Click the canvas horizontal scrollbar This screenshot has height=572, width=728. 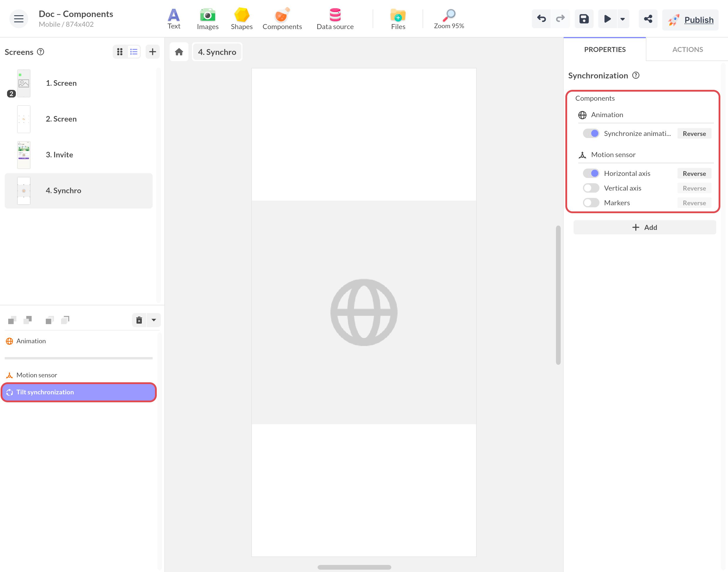354,567
